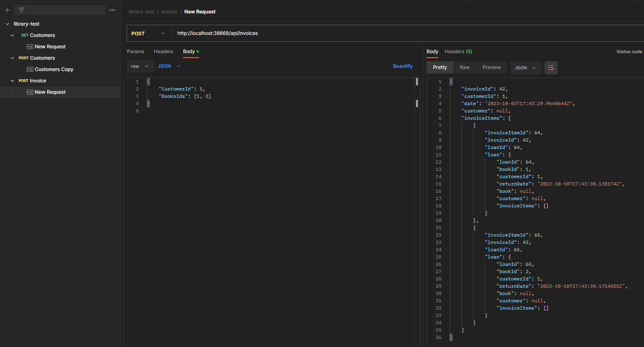644x347 pixels.
Task: Select the response Body tab
Action: pos(432,52)
